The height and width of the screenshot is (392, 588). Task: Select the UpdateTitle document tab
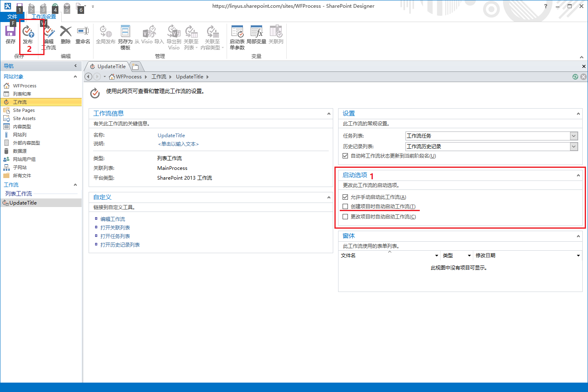click(x=108, y=67)
